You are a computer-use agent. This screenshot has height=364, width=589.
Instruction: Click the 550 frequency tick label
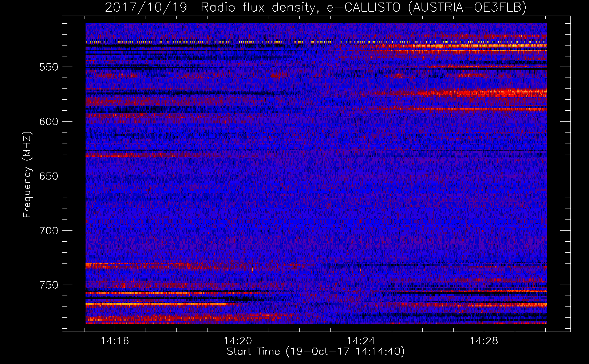(49, 67)
